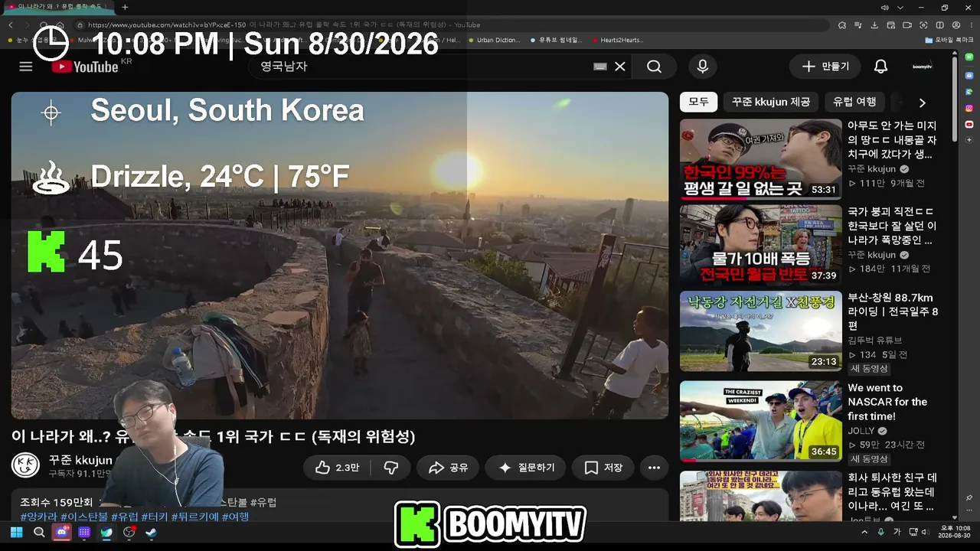Open the video titled We went to NASCAR for the first time!
Image resolution: width=980 pixels, height=551 pixels.
point(887,402)
